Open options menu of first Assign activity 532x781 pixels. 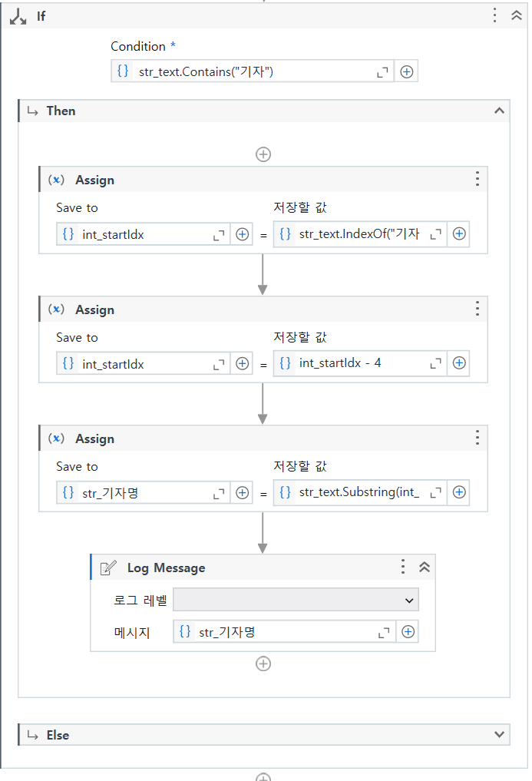[477, 178]
